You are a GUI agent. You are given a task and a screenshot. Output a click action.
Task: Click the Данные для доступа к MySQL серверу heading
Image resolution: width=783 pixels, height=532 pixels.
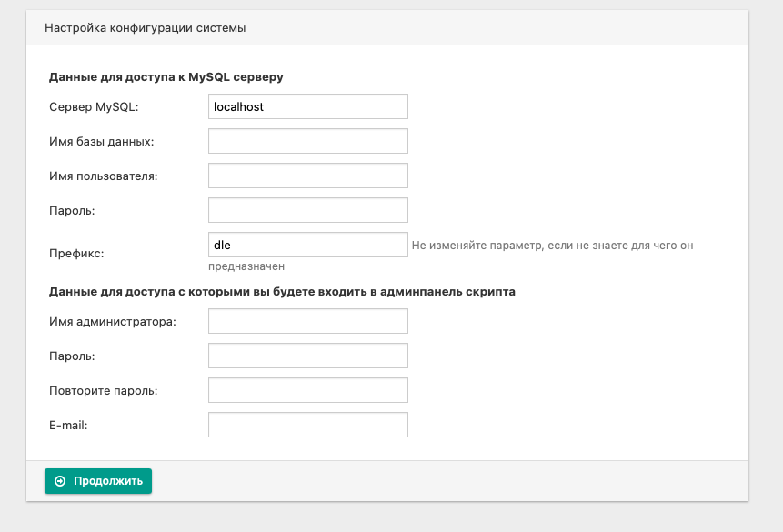coord(166,77)
